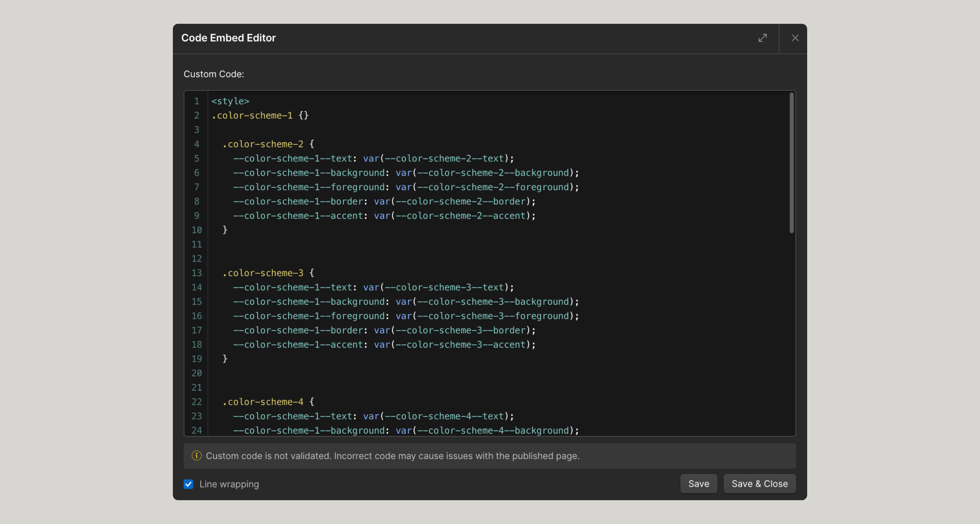Screen dimensions: 980x524
Task: Close the Code Embed Editor dialog
Action: [x=795, y=38]
